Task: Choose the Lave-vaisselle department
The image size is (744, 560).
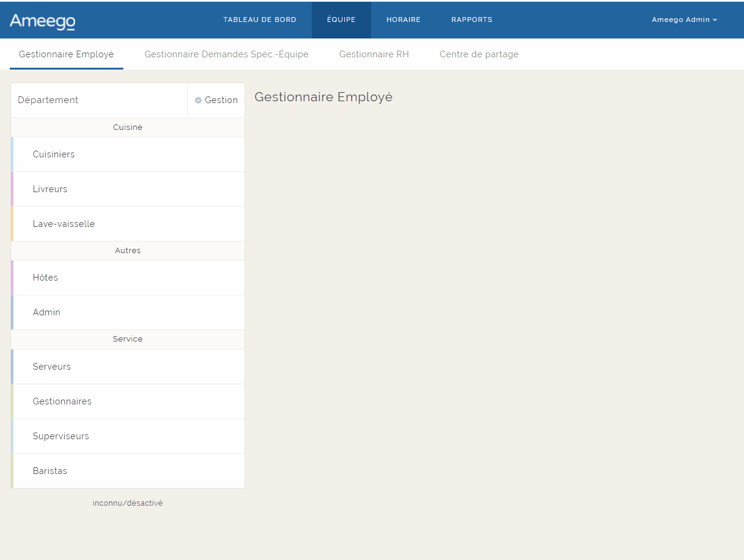Action: tap(64, 224)
